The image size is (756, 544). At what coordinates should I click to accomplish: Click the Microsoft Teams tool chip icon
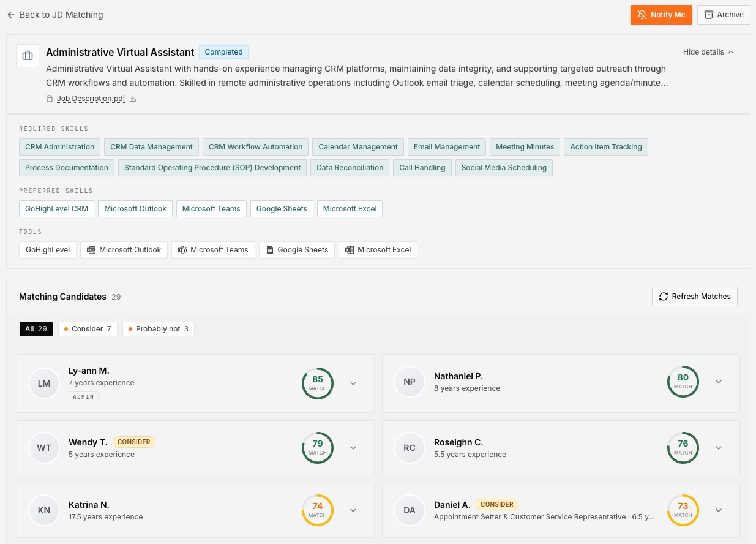click(182, 250)
